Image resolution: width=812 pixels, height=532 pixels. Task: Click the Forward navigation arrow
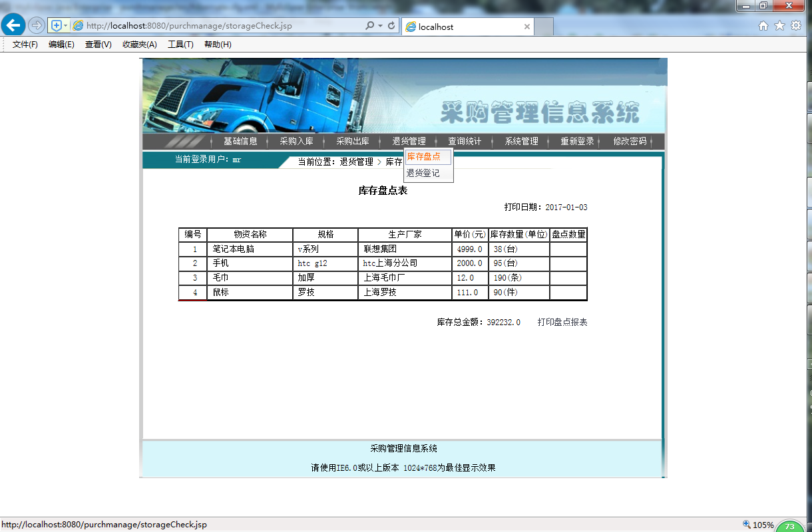(x=37, y=25)
